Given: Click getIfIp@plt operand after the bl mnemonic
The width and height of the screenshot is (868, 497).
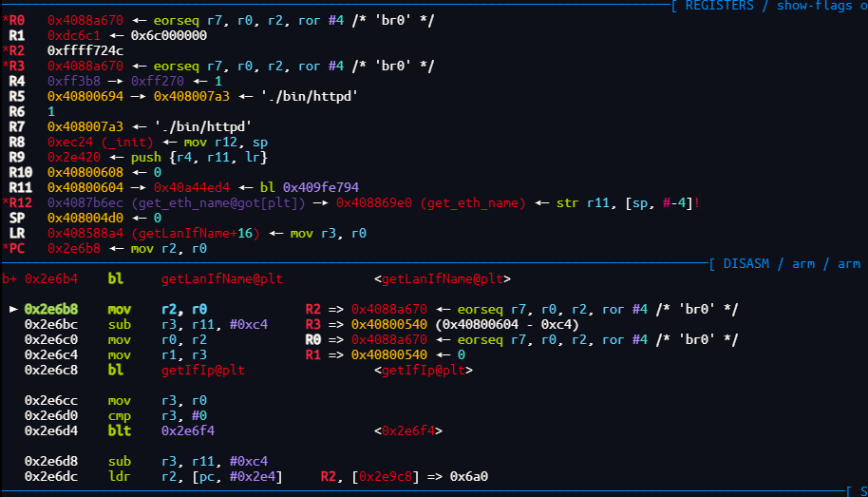Looking at the screenshot, I should click(x=203, y=370).
